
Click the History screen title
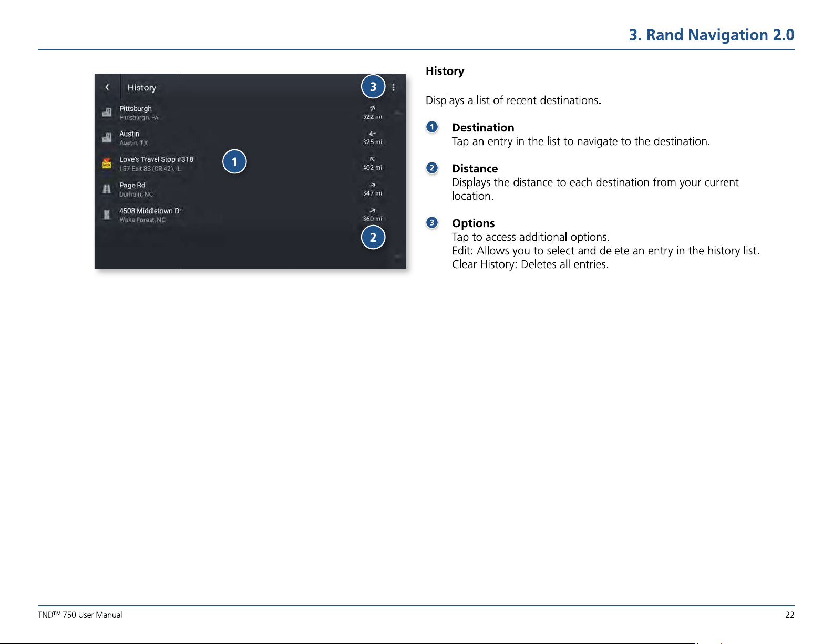142,88
